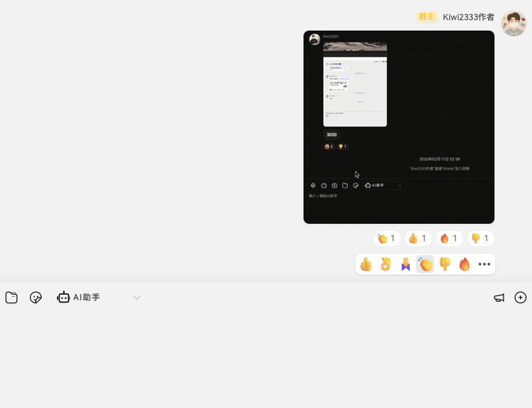Toggle the thumbs up reaction count pill

tap(417, 238)
